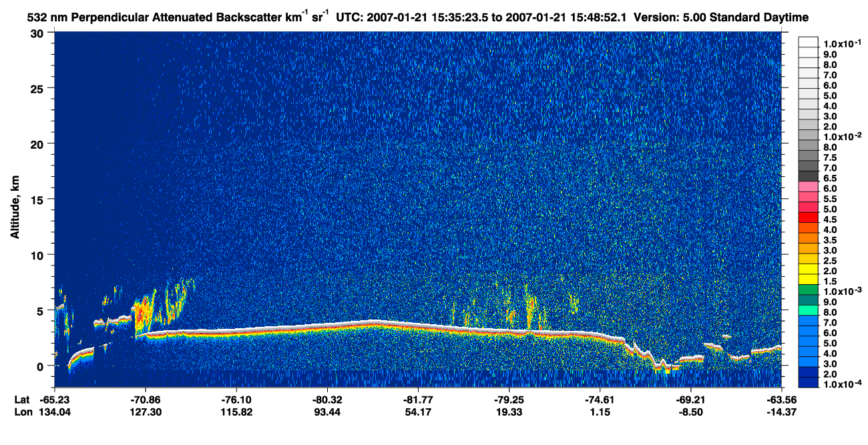Click colorbar label '2.5'
Viewport: 868px width, 445px height.
830,261
